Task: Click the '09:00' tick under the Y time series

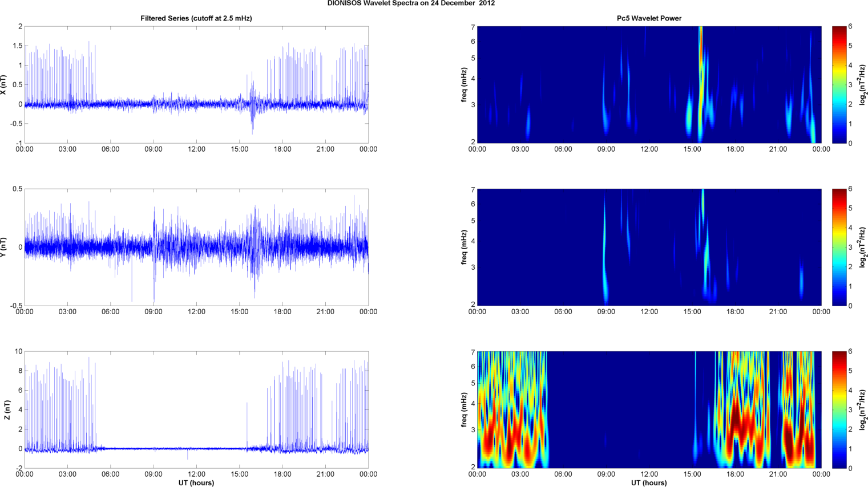Action: pyautogui.click(x=154, y=312)
